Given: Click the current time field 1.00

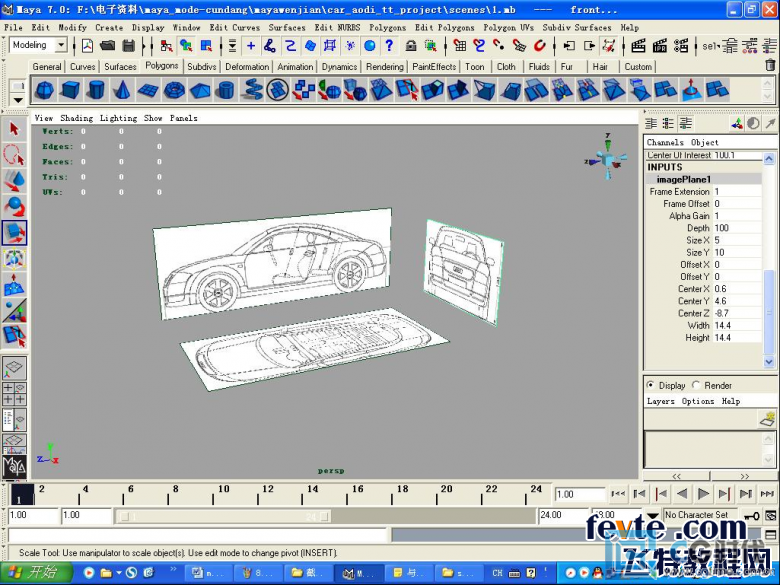Looking at the screenshot, I should [x=579, y=494].
